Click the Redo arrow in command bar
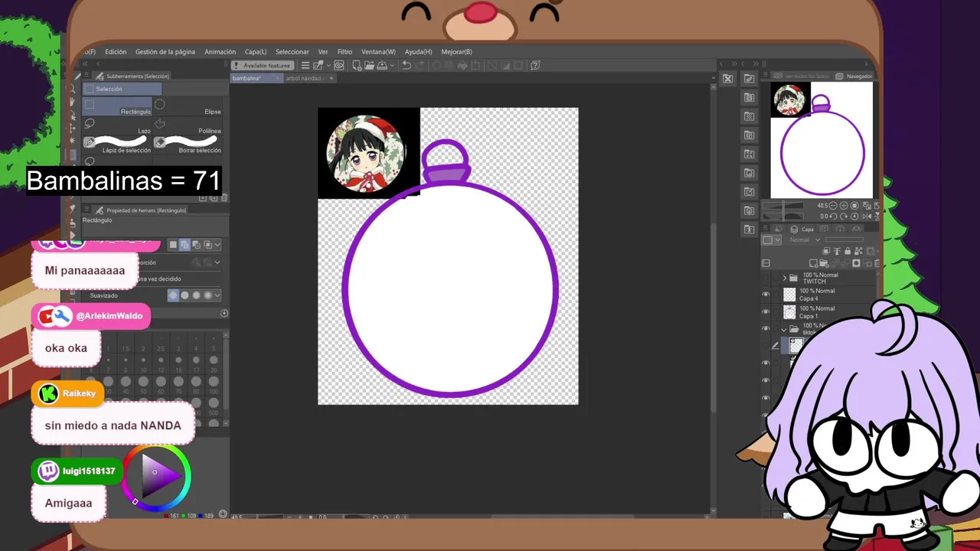Screen dimensions: 980x551 [420, 65]
